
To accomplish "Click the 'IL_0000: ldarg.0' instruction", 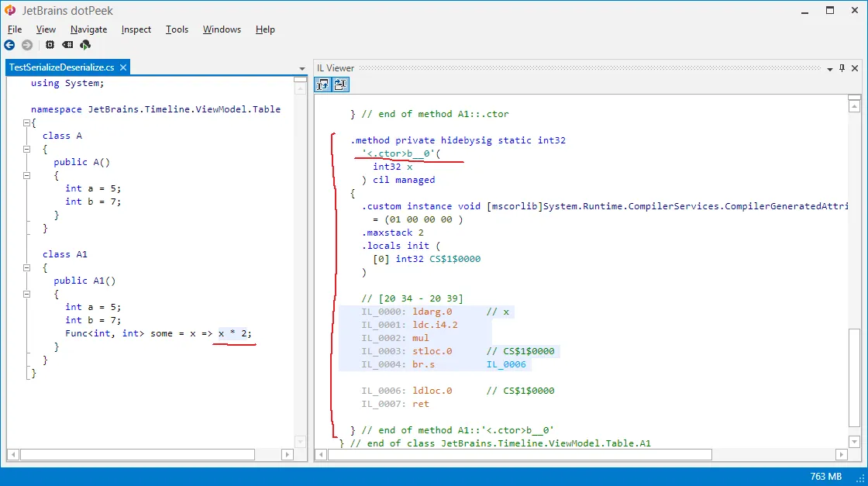I will tap(407, 312).
